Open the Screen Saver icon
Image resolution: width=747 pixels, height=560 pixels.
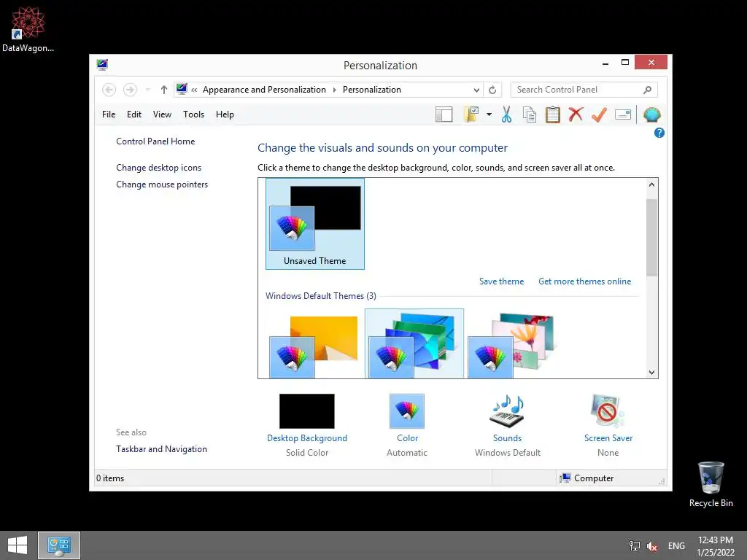(608, 411)
